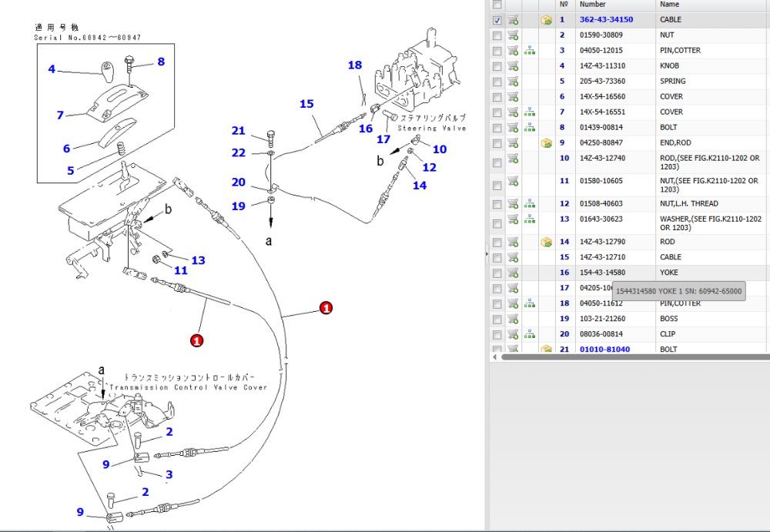The height and width of the screenshot is (532, 770).
Task: Uncheck the CABLE 362-43-34150 checkbox
Action: 497,20
